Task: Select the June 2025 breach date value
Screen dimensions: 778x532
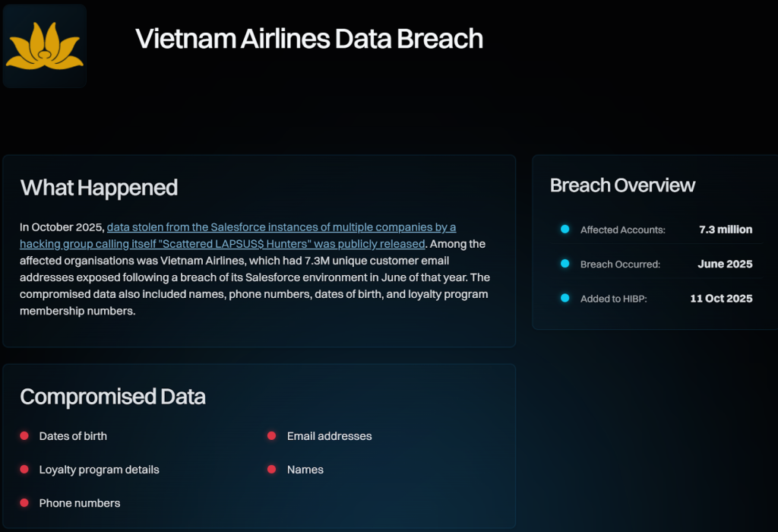Action: coord(725,264)
